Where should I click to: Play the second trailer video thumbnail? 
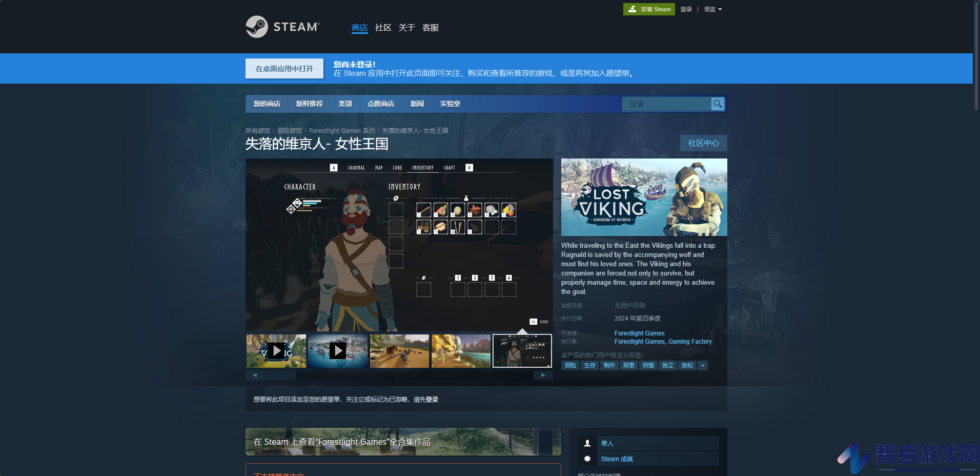click(x=338, y=351)
